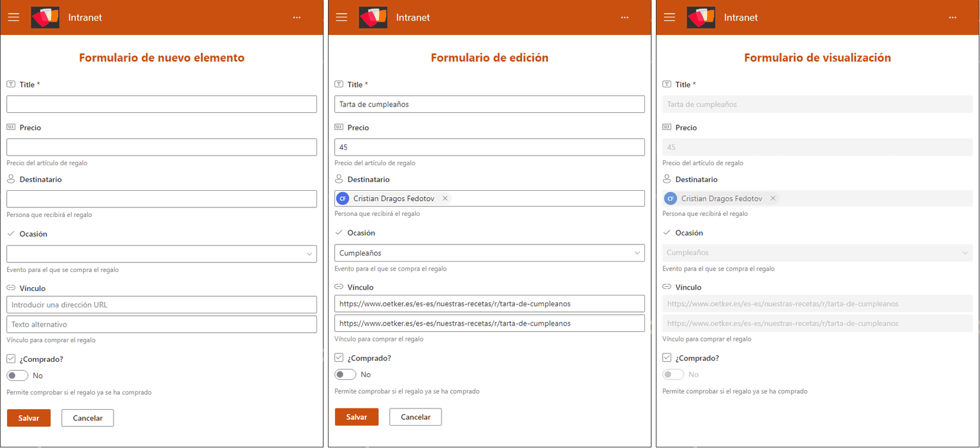This screenshot has width=980, height=448.
Task: Click the Intranet logo in the edit form
Action: coord(373,17)
